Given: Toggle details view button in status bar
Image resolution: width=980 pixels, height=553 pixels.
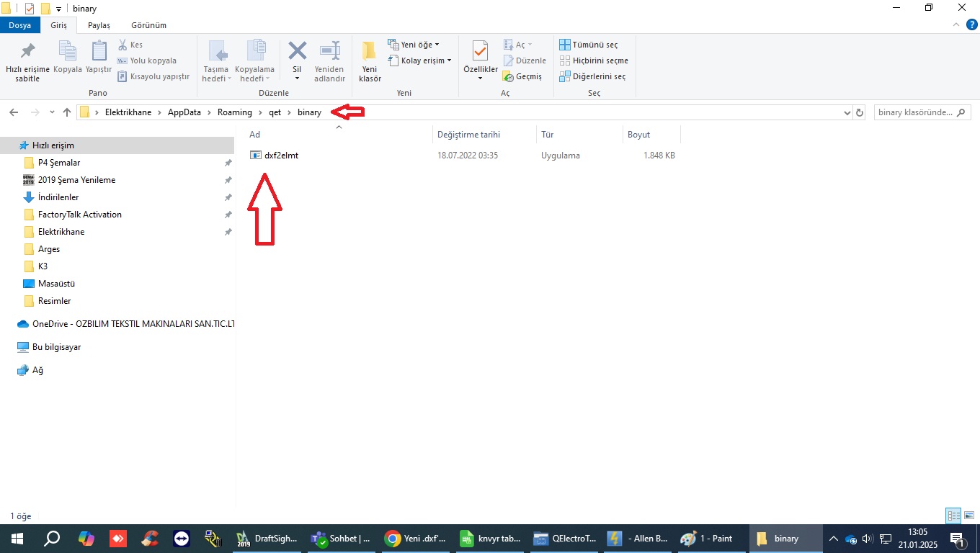Looking at the screenshot, I should (953, 516).
